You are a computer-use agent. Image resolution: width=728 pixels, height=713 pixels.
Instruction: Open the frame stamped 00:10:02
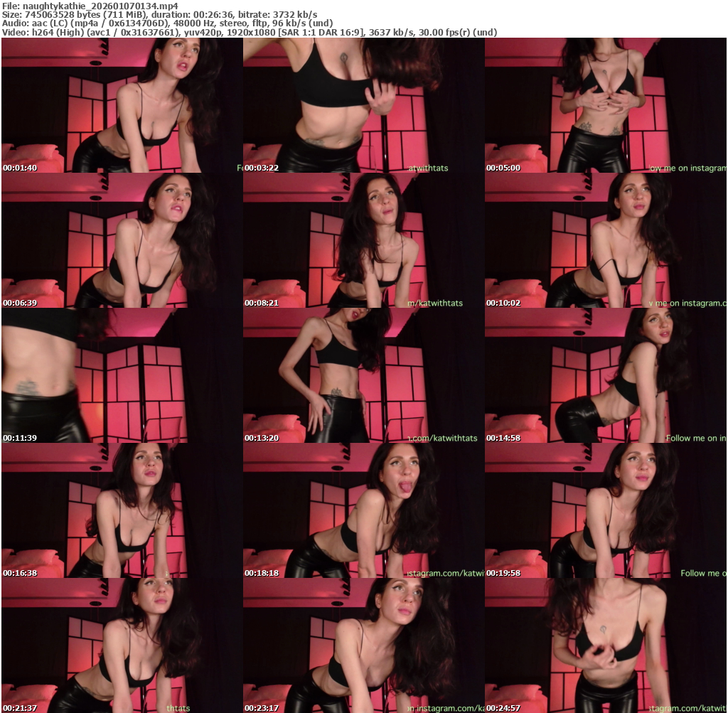point(606,240)
